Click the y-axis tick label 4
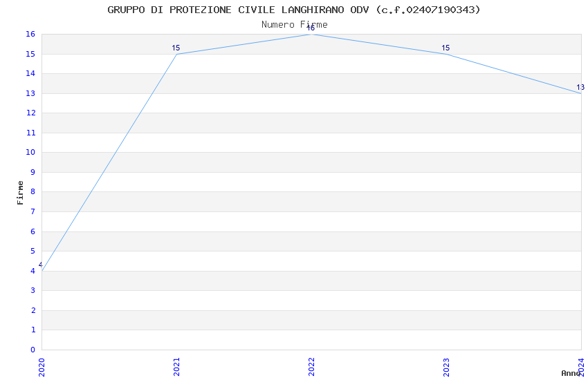This screenshot has width=588, height=380. 33,271
